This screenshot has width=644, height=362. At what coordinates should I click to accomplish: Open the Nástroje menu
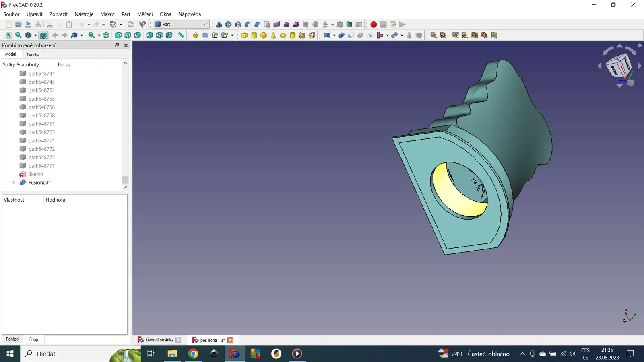point(84,14)
